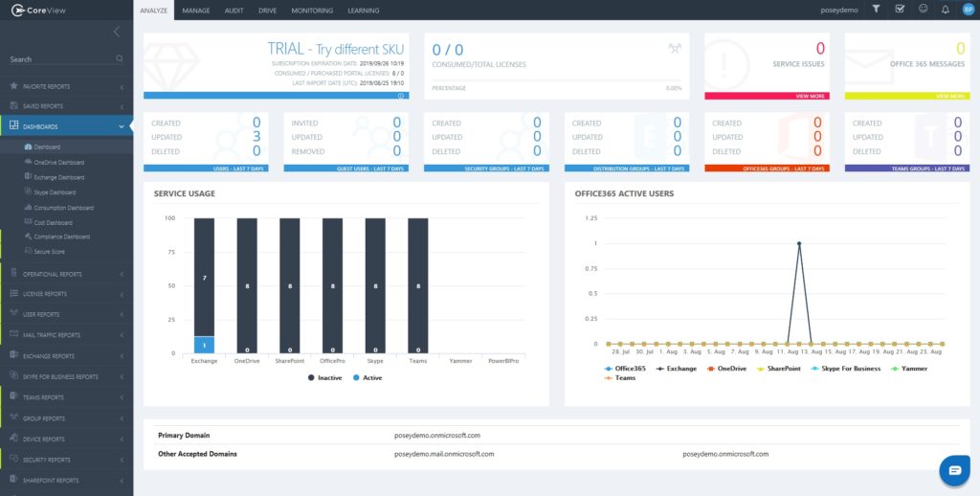Screen dimensions: 980x496
Task: Click the Users Last 7 Days card footer
Action: pos(207,169)
